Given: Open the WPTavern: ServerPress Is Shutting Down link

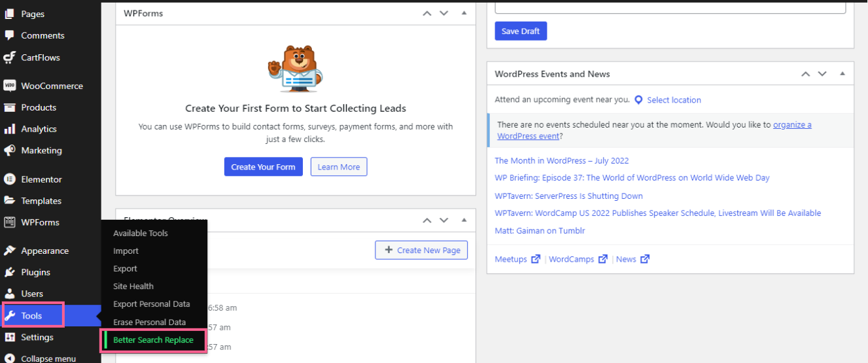Looking at the screenshot, I should click(568, 196).
